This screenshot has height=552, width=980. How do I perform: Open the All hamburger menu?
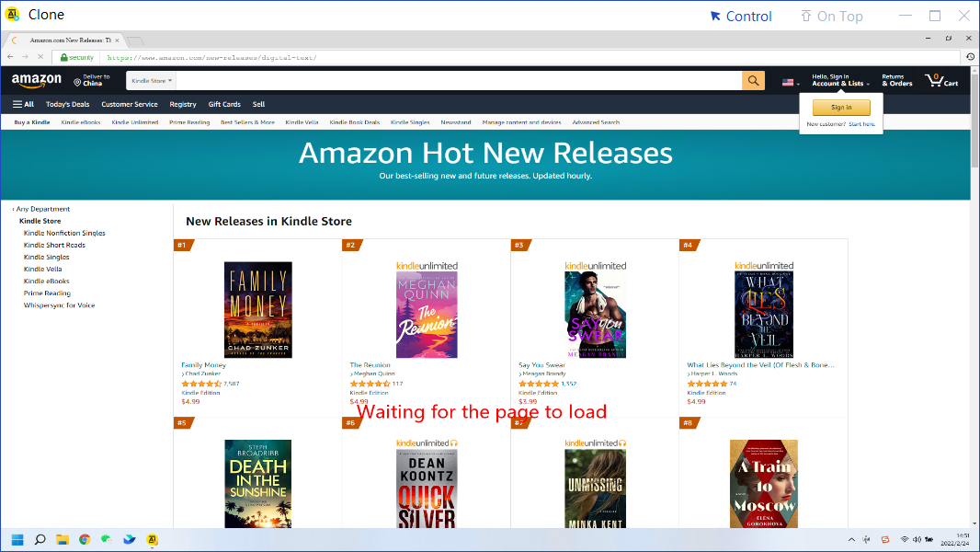[x=23, y=104]
